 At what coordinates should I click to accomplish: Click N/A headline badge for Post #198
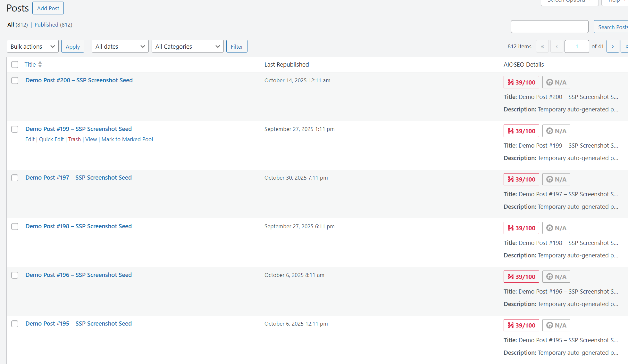(556, 228)
